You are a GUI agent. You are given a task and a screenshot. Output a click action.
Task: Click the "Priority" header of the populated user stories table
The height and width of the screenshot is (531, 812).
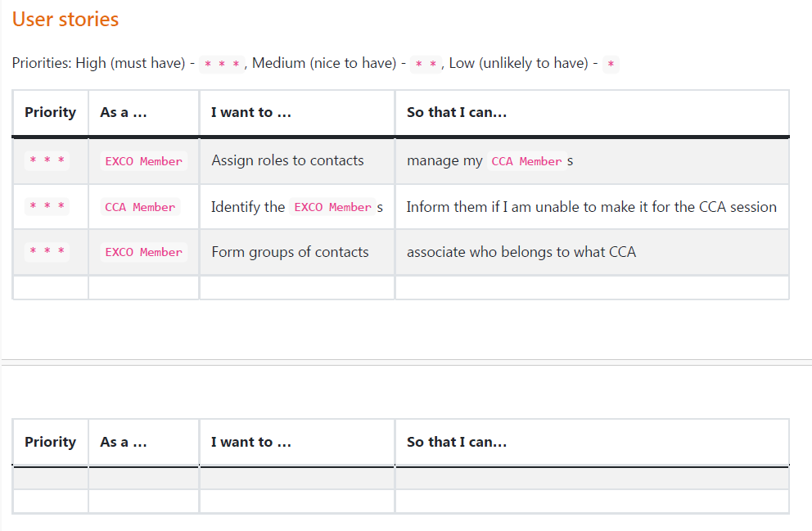[x=50, y=113]
